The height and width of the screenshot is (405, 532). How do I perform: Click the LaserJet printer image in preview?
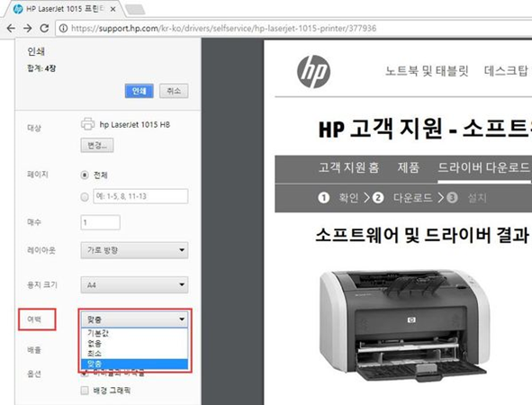405,325
